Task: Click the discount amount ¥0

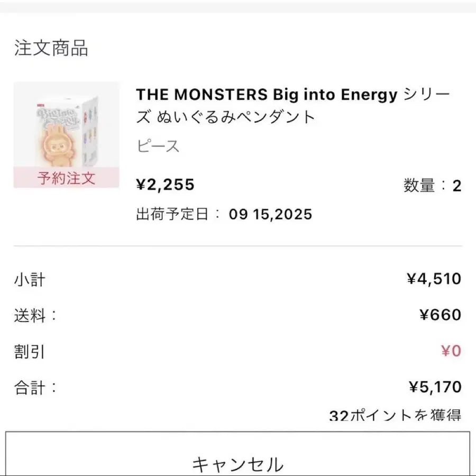Action: coord(451,351)
